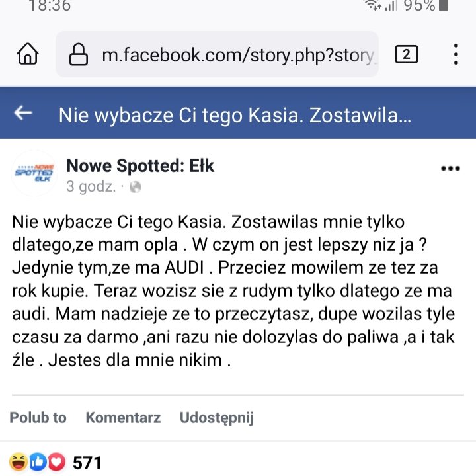This screenshot has width=476, height=476.
Task: Click the haha reaction emoji
Action: coord(18,462)
